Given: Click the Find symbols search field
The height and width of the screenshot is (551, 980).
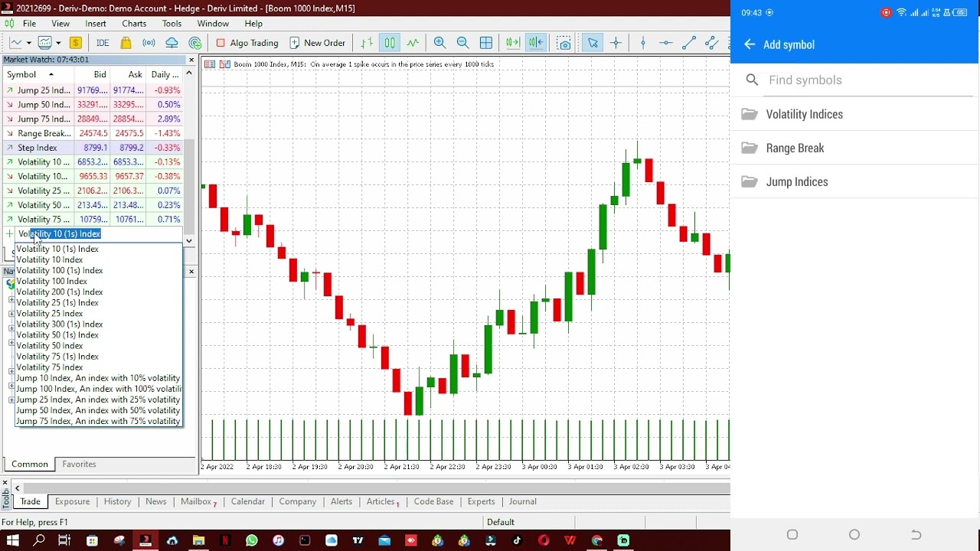Looking at the screenshot, I should [x=869, y=80].
